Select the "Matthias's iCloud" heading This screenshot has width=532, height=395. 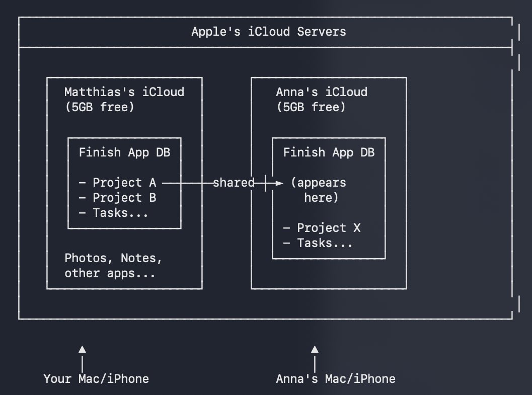point(124,92)
